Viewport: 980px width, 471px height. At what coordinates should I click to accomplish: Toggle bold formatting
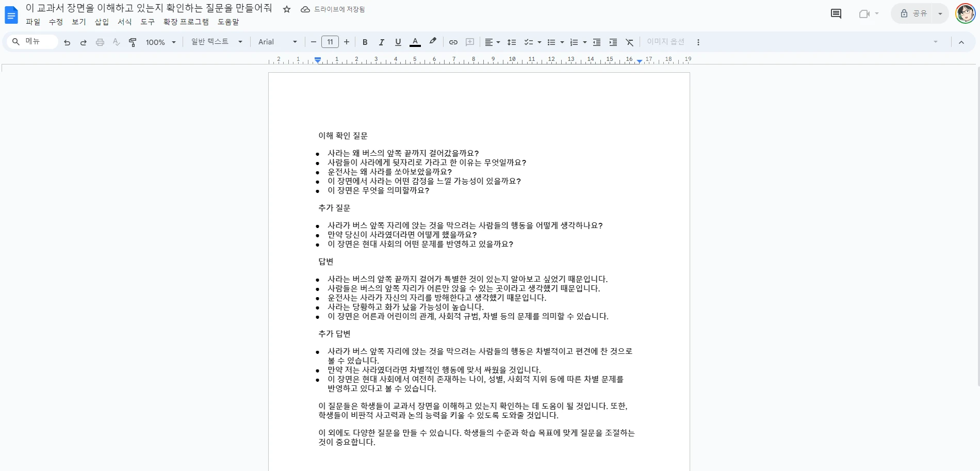tap(365, 42)
